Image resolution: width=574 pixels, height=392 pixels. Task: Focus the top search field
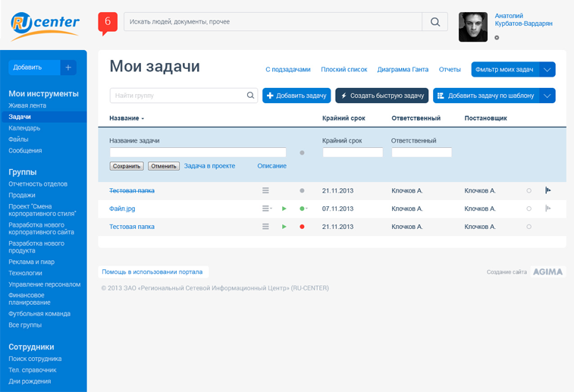click(x=273, y=22)
